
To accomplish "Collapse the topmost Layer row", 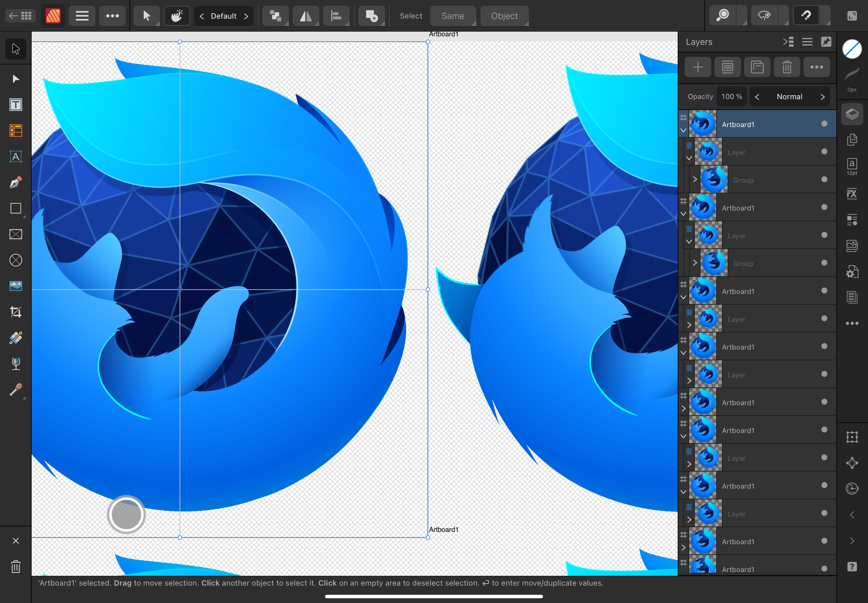I will pos(689,158).
